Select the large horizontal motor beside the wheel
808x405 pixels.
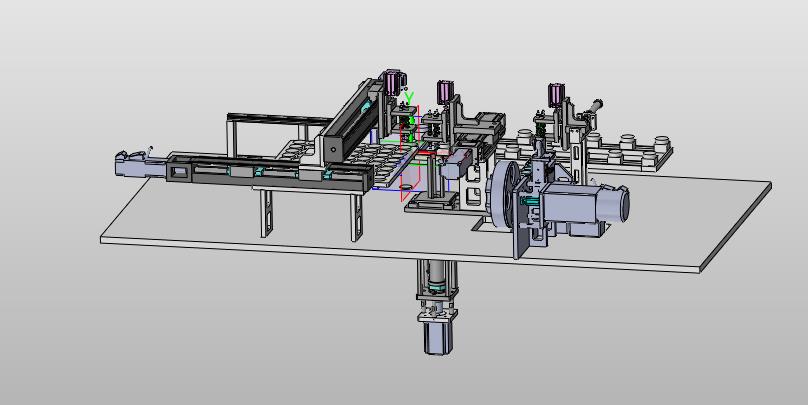click(585, 205)
